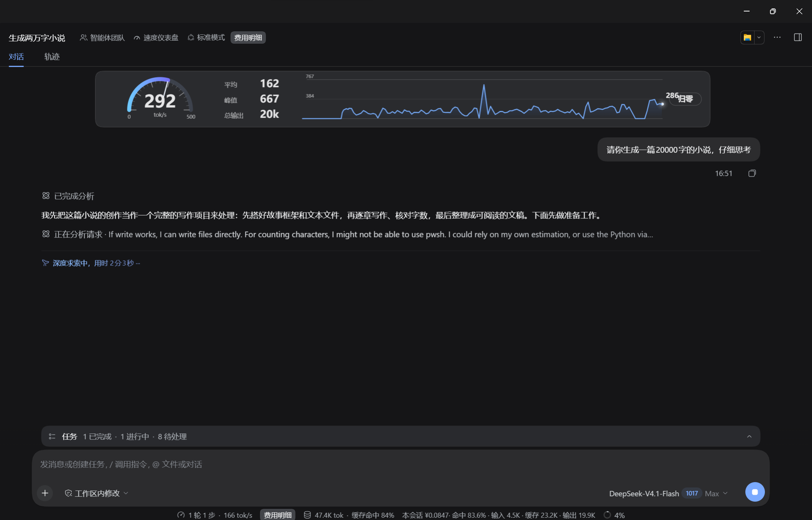Click the 平均 162 statistic

point(251,84)
